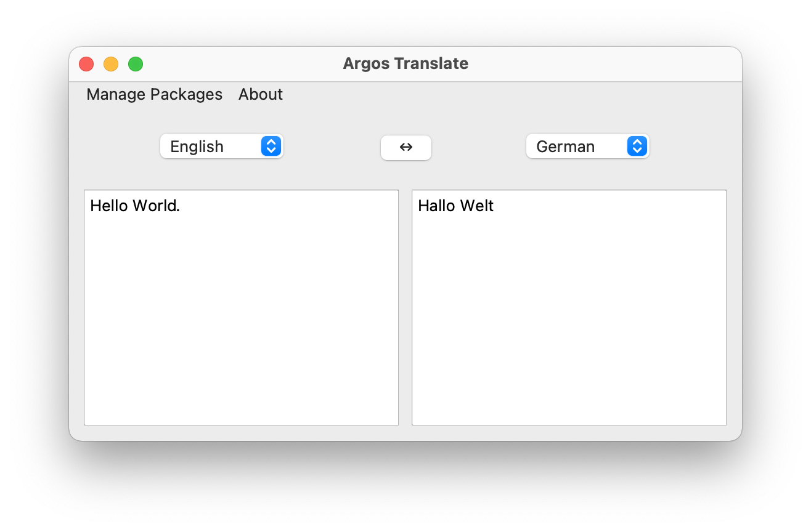Viewport: 811px width, 532px height.
Task: Click the German label in the target language selector
Action: (x=565, y=146)
